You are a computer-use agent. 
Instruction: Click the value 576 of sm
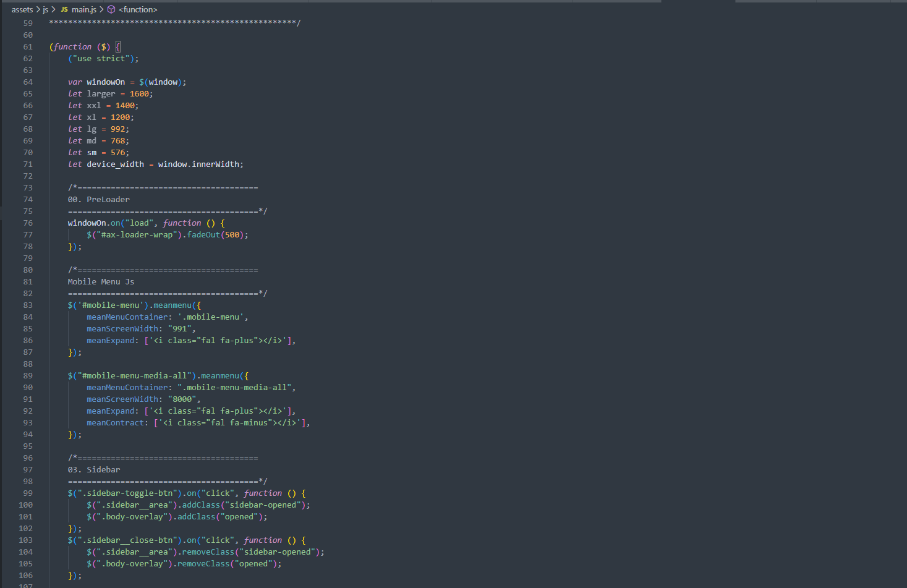pyautogui.click(x=117, y=153)
